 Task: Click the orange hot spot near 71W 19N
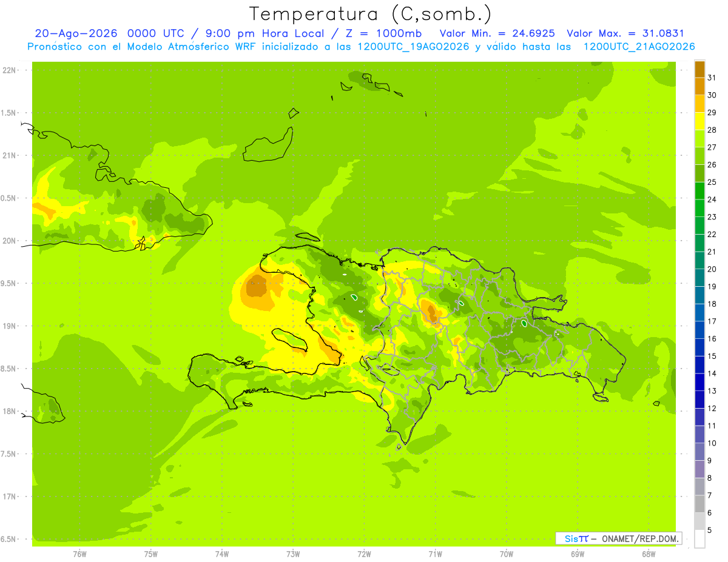click(432, 312)
